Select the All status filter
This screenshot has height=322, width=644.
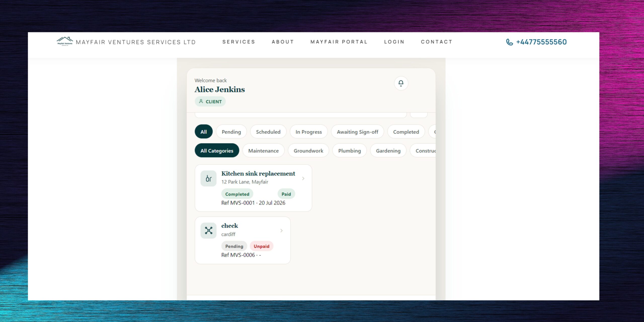(x=204, y=132)
